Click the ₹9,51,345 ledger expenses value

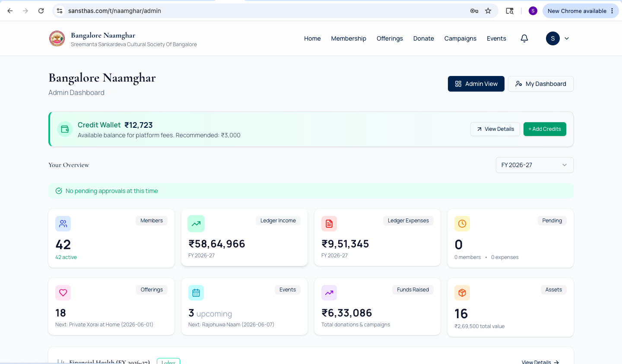coord(345,244)
